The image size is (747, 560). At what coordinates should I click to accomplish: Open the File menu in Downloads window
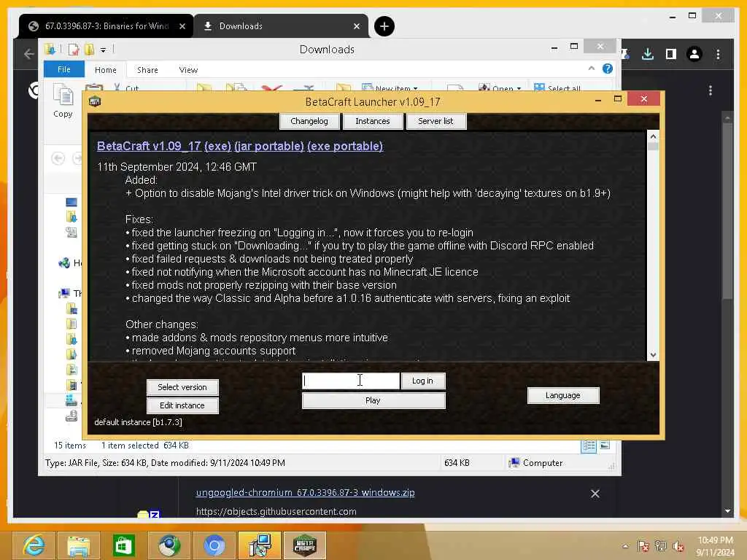pos(64,69)
